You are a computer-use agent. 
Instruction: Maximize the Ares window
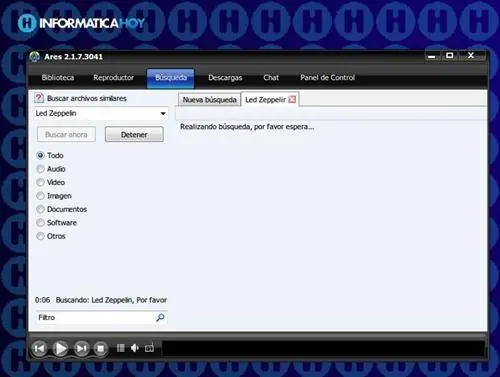coord(450,55)
